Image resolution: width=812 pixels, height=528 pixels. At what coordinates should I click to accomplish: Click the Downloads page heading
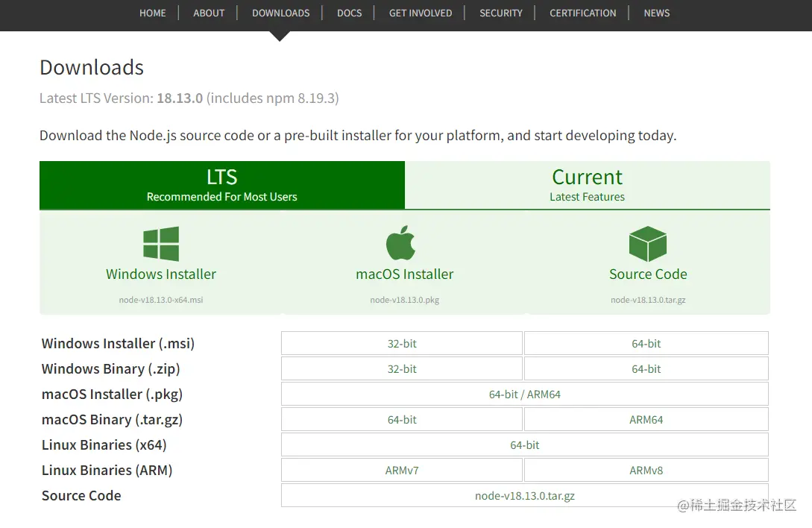(92, 67)
